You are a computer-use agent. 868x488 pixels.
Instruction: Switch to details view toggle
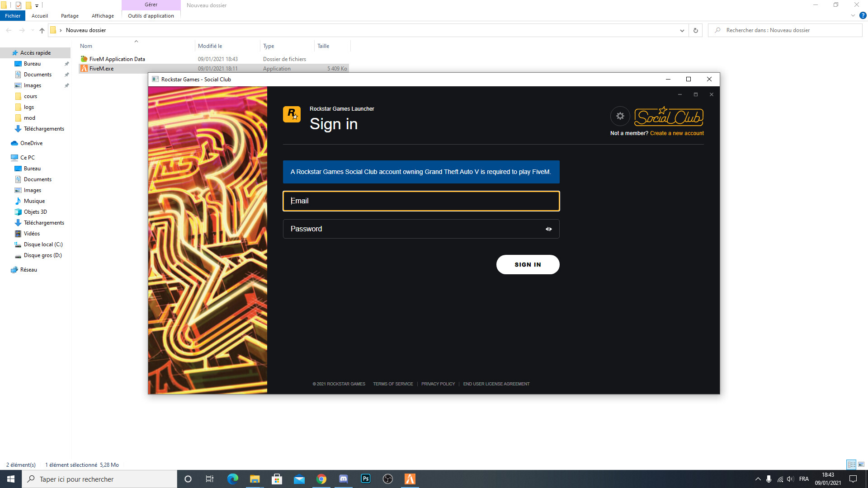(851, 465)
